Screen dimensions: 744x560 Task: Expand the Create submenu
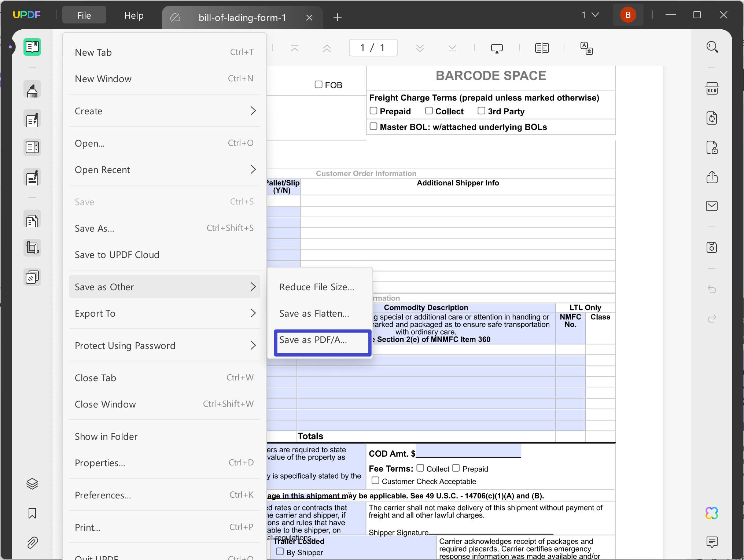pos(165,111)
